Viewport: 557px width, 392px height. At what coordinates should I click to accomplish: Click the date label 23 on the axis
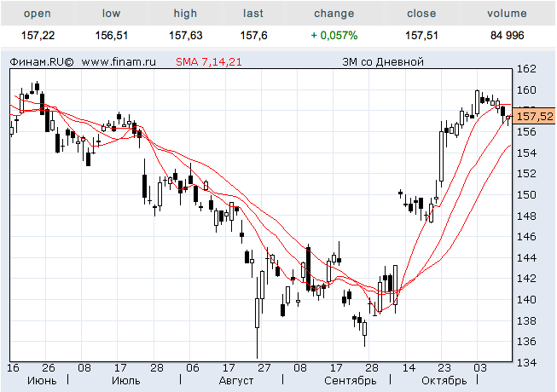coord(444,368)
